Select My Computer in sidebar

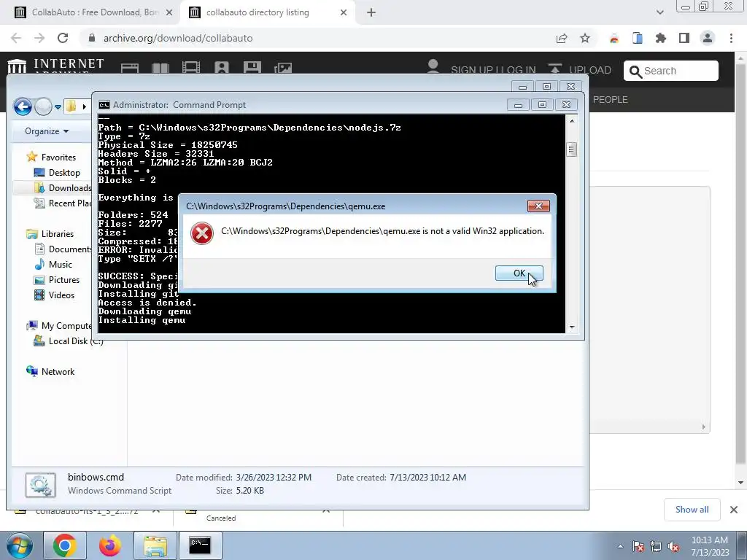coord(66,326)
